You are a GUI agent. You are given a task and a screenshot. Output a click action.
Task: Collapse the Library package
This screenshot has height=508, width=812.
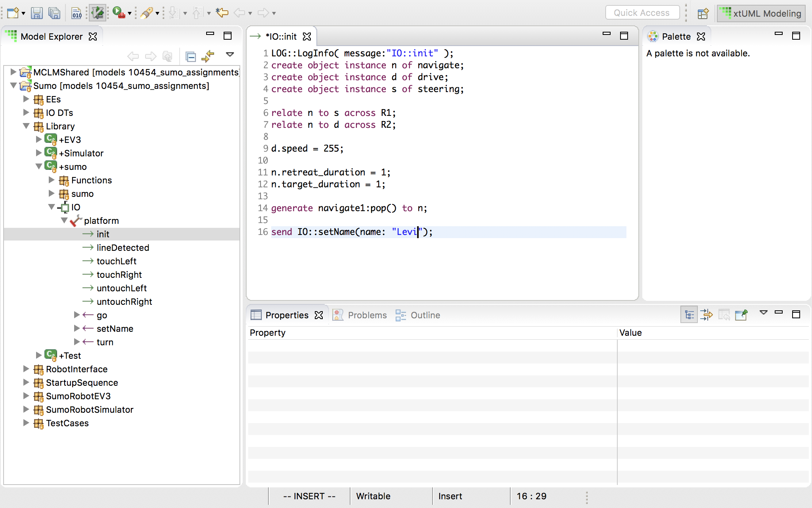point(26,126)
